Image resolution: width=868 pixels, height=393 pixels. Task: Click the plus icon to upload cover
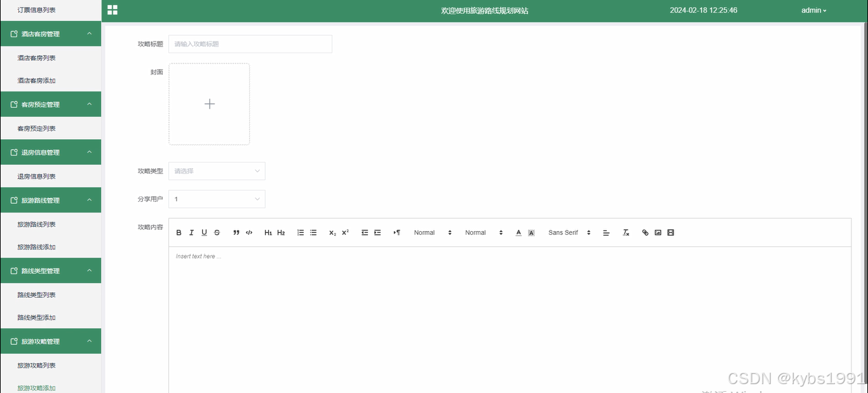tap(209, 103)
